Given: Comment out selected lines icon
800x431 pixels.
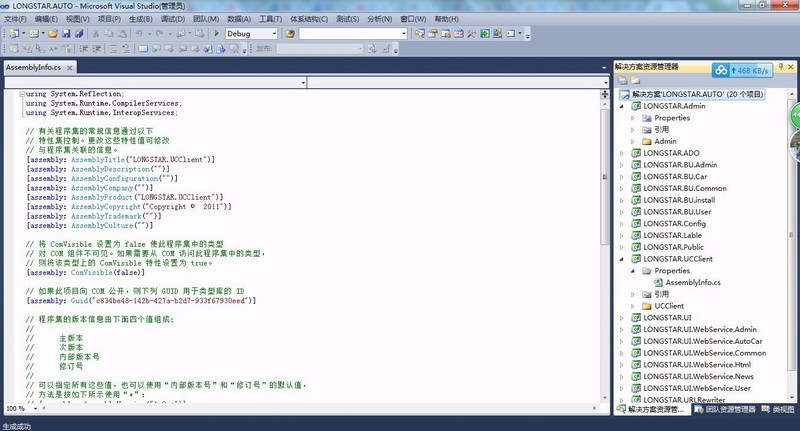Looking at the screenshot, I should click(x=113, y=49).
